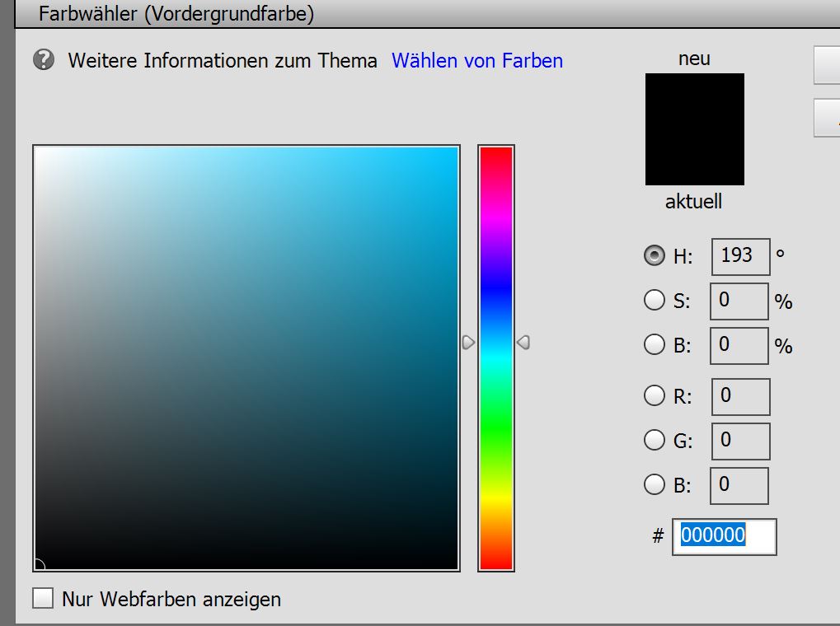Click the H degrees input field
The image size is (840, 626).
click(x=739, y=256)
